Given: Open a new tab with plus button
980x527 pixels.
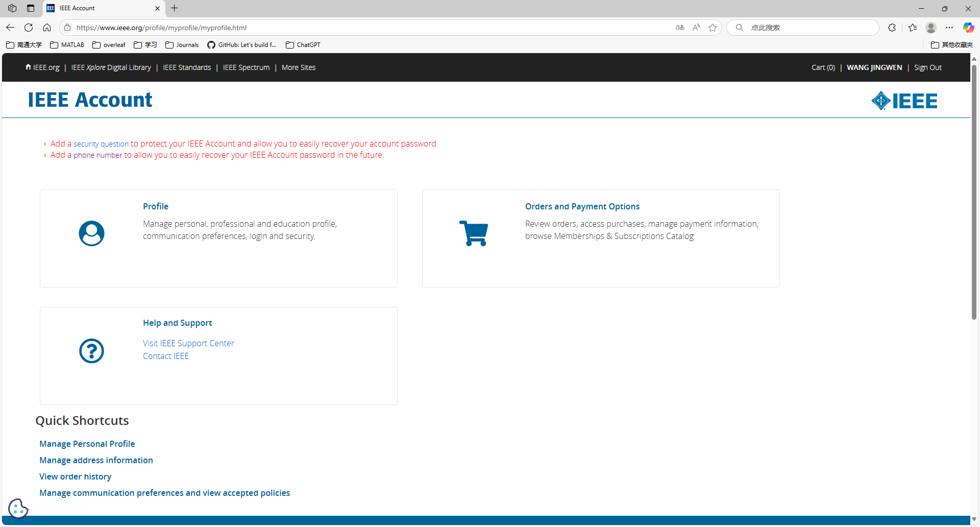Looking at the screenshot, I should 175,8.
